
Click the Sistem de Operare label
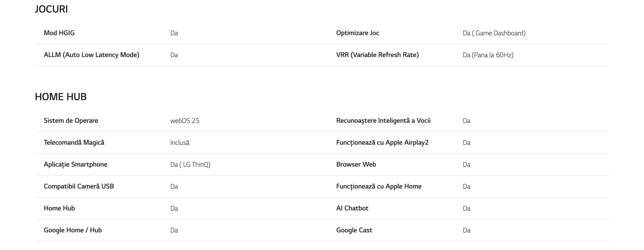71,120
